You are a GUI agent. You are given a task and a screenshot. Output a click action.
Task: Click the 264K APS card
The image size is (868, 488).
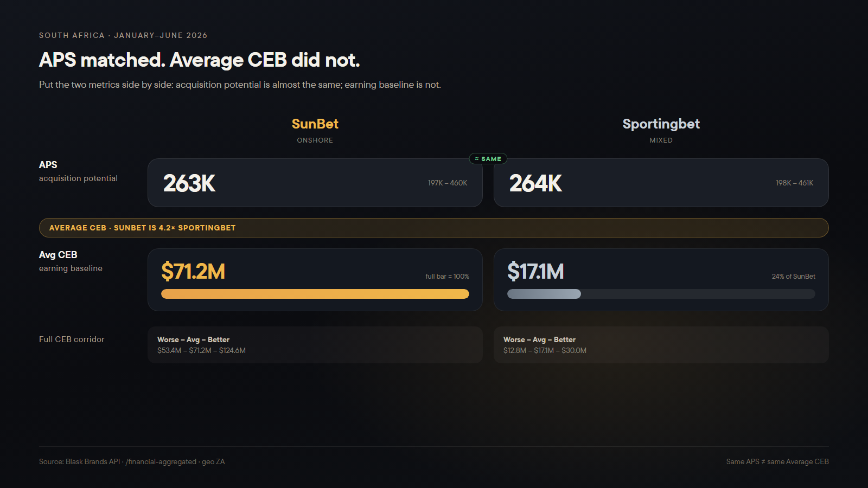pyautogui.click(x=661, y=183)
